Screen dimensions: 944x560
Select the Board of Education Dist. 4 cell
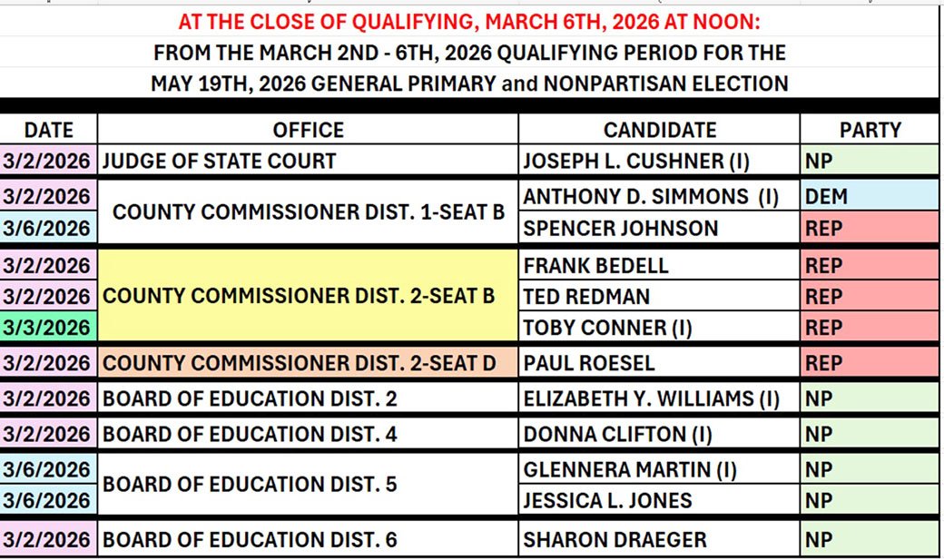click(308, 434)
